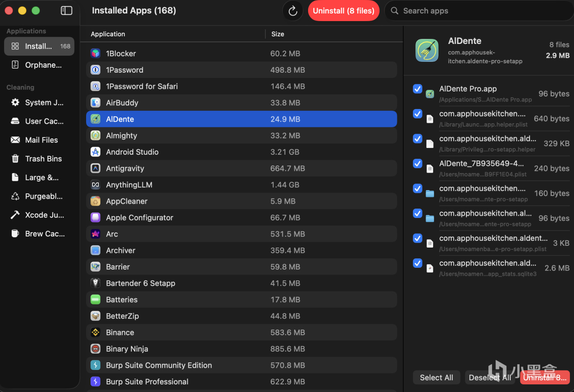The height and width of the screenshot is (392, 574).
Task: Click the Orphaned files sidebar icon
Action: pos(15,65)
